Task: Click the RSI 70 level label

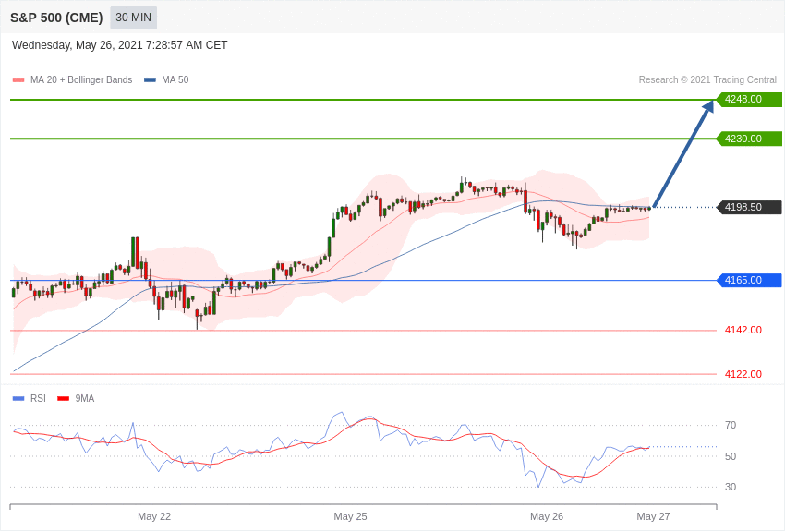Action: coord(731,426)
